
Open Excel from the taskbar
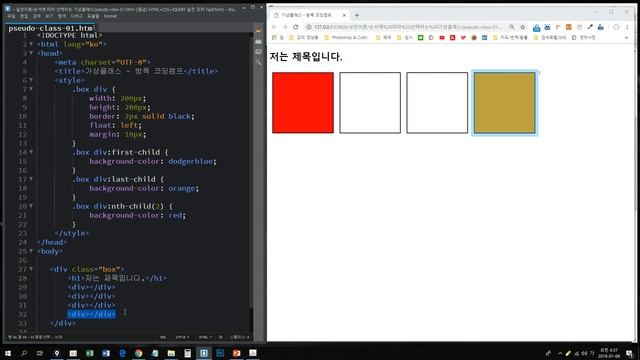[x=89, y=353]
